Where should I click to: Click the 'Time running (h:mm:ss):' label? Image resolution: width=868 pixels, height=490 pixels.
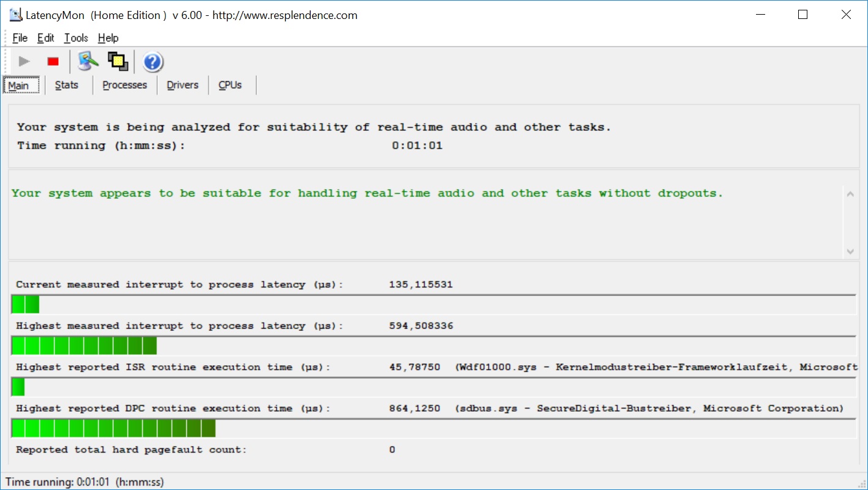[x=101, y=146]
